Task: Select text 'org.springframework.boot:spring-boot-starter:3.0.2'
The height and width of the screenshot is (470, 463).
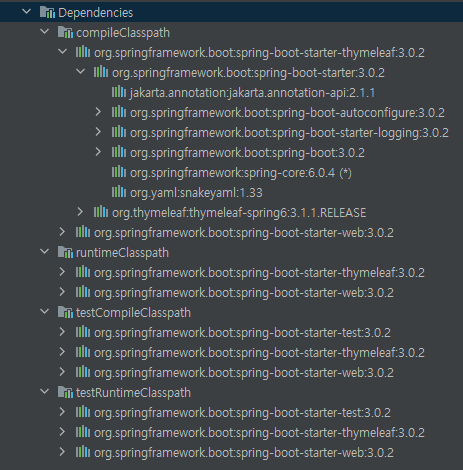Action: tap(248, 73)
